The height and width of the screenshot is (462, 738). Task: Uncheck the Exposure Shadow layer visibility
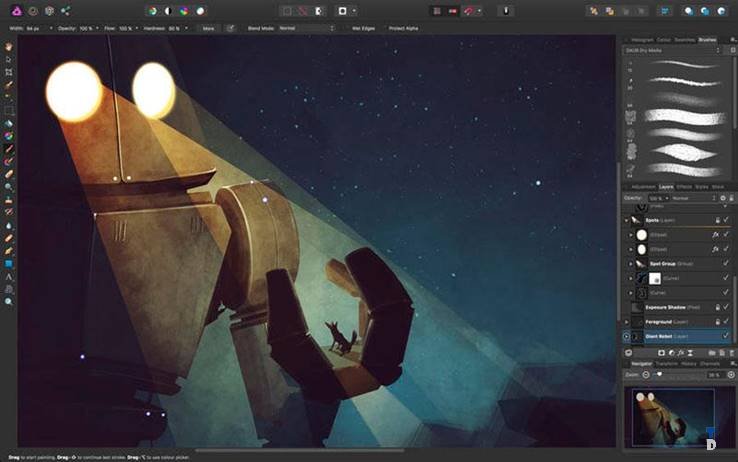point(725,308)
